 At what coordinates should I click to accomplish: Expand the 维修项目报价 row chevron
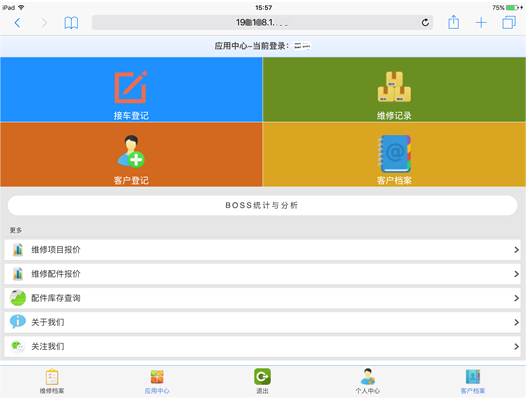(x=516, y=250)
